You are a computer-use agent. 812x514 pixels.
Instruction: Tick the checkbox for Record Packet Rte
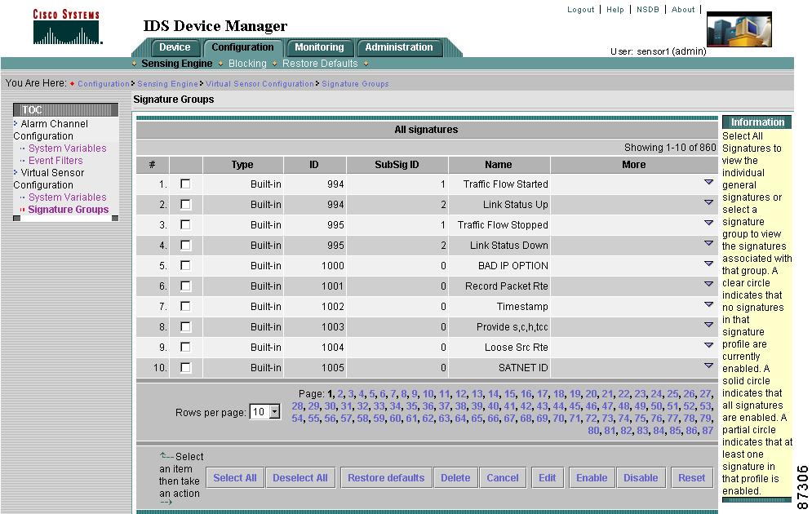(x=185, y=286)
